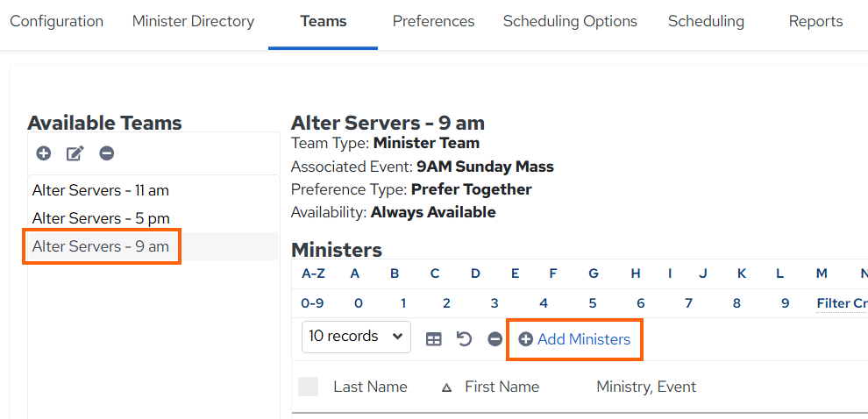The width and height of the screenshot is (868, 419).
Task: Show all ministers with A-Z filter
Action: coord(313,273)
